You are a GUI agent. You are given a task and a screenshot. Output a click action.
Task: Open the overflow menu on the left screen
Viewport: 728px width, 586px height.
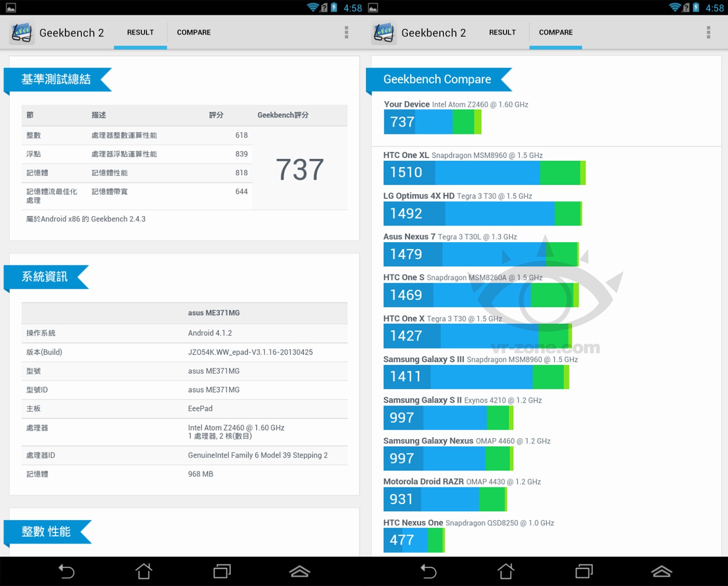pos(346,33)
